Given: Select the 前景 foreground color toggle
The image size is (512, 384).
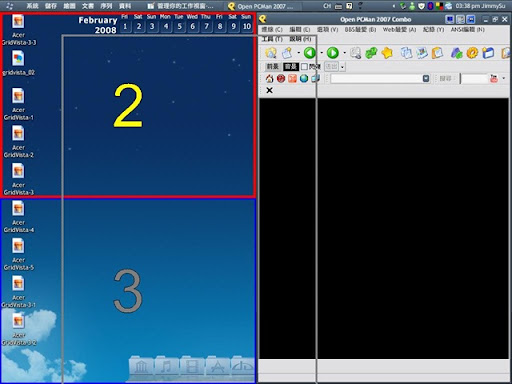Looking at the screenshot, I should (272, 67).
